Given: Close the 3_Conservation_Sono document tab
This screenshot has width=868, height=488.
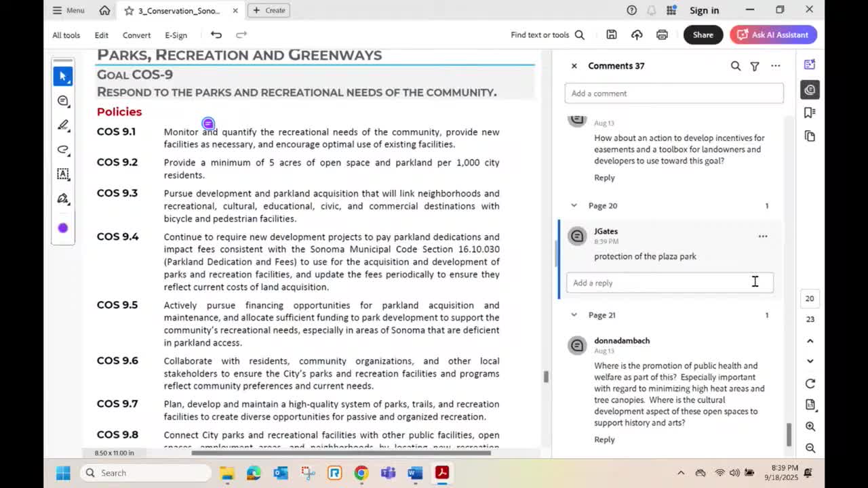Looking at the screenshot, I should pyautogui.click(x=235, y=10).
